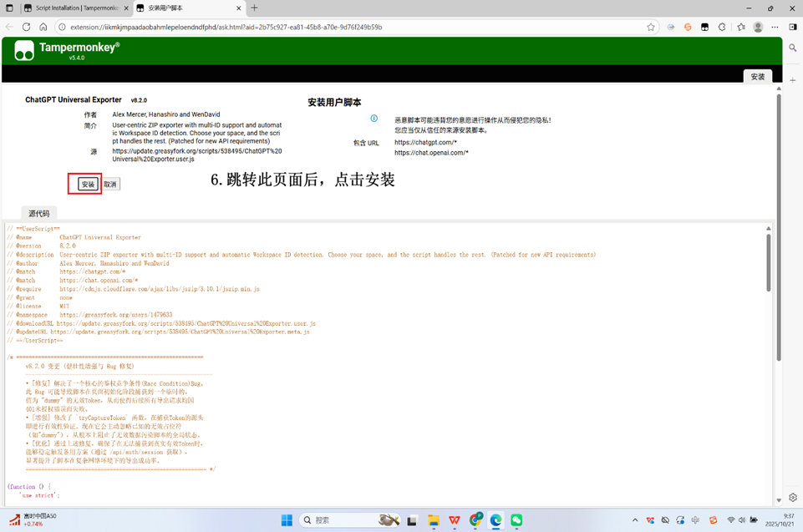The width and height of the screenshot is (803, 532).
Task: Click the bookmark star in the address bar
Action: click(x=651, y=27)
